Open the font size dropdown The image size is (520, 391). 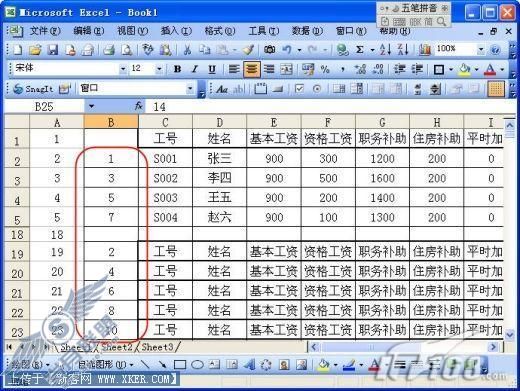(x=159, y=69)
